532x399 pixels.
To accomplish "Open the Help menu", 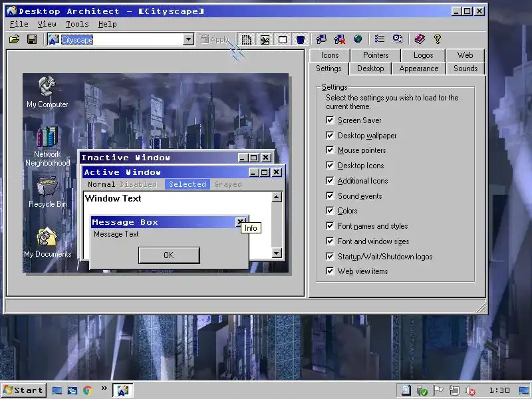I will tap(107, 24).
